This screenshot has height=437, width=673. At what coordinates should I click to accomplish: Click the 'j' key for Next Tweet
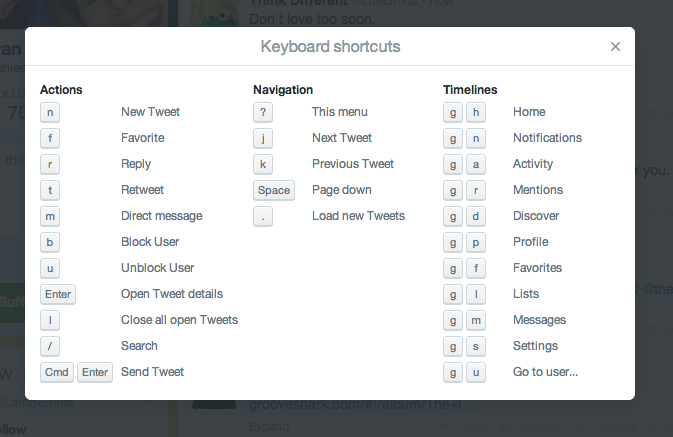(x=263, y=138)
